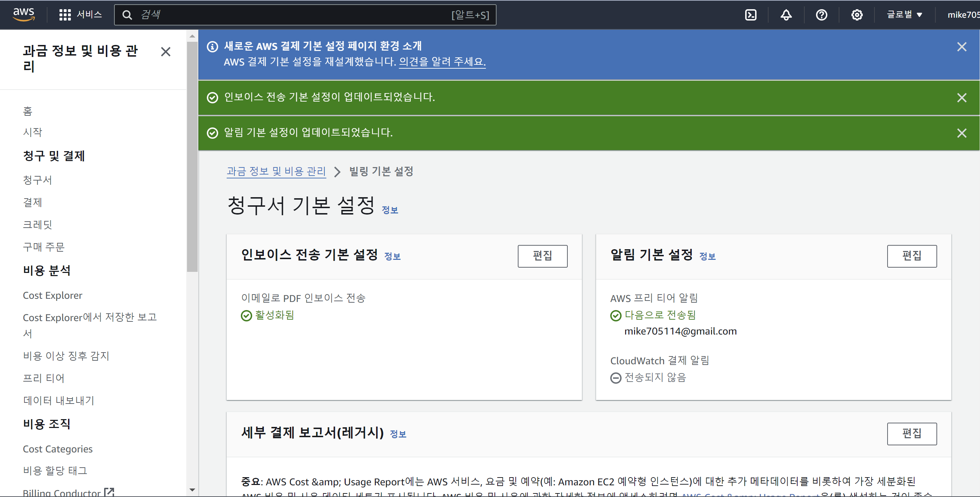Click the magnifier icon in search bar
The image size is (980, 497).
(127, 15)
